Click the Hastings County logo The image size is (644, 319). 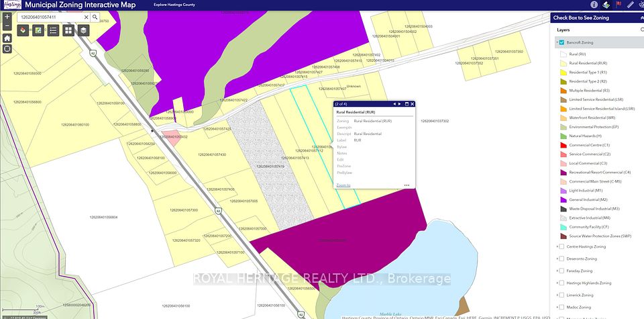click(x=12, y=5)
